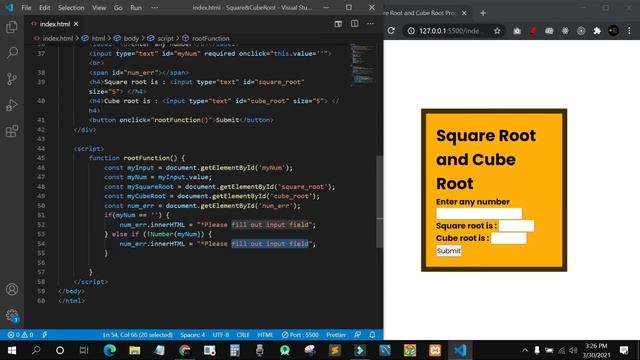
Task: Launch Microsoft Edge from taskbar
Action: (109, 350)
